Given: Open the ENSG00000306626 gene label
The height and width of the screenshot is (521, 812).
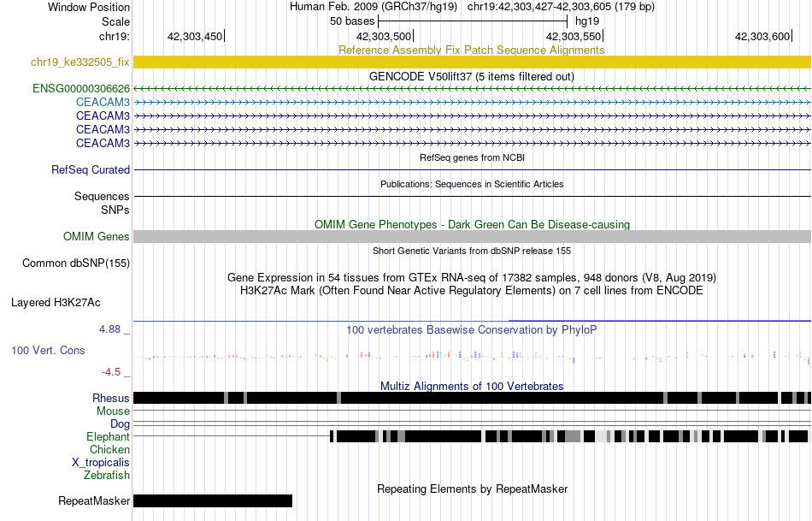Looking at the screenshot, I should pyautogui.click(x=81, y=89).
